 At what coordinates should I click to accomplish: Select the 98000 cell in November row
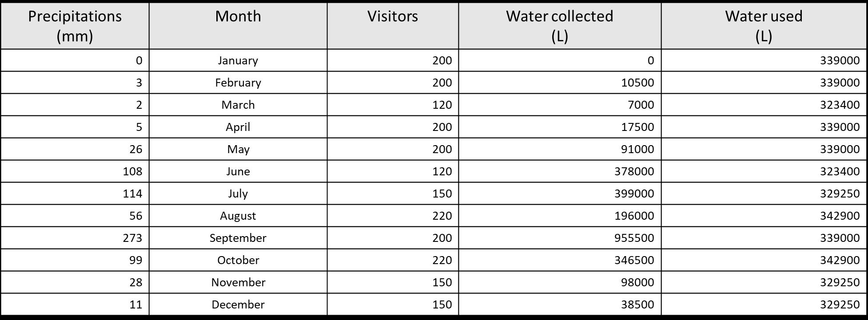(x=560, y=282)
